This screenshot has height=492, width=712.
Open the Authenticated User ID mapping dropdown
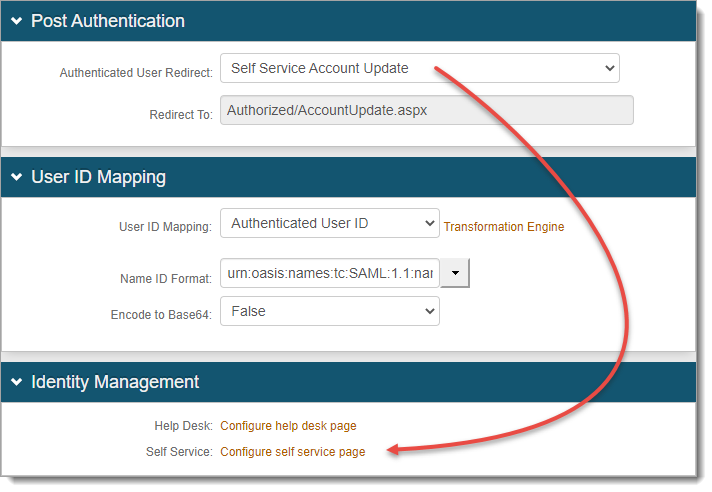(x=329, y=224)
